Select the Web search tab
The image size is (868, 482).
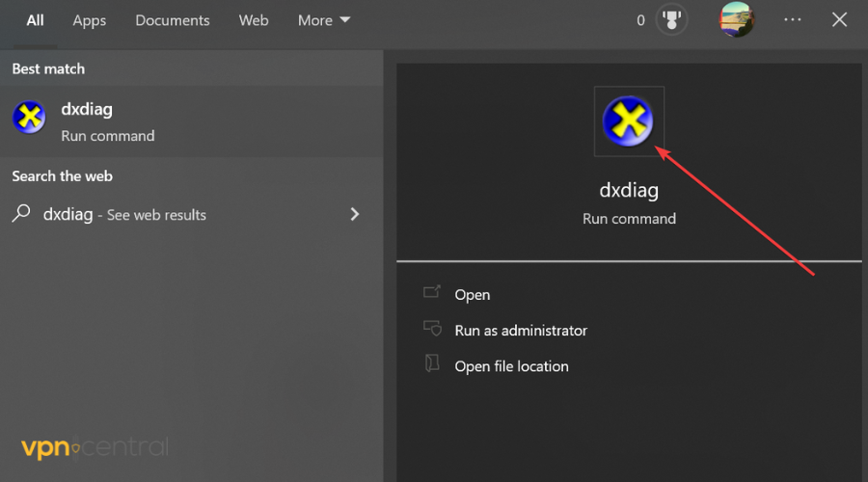click(x=254, y=20)
